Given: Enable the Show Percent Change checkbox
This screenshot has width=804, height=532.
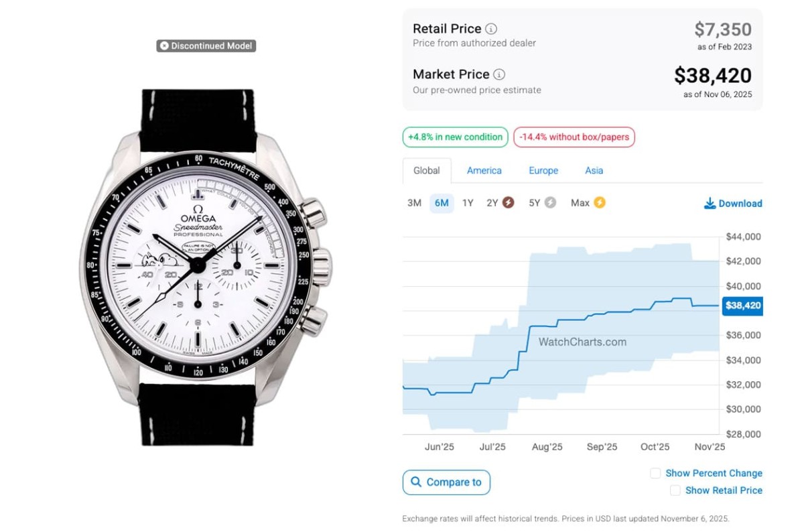Looking at the screenshot, I should tap(655, 473).
